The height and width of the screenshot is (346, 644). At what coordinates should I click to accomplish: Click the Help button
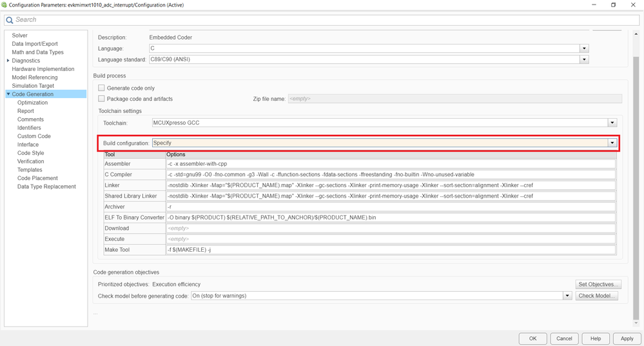pyautogui.click(x=596, y=339)
